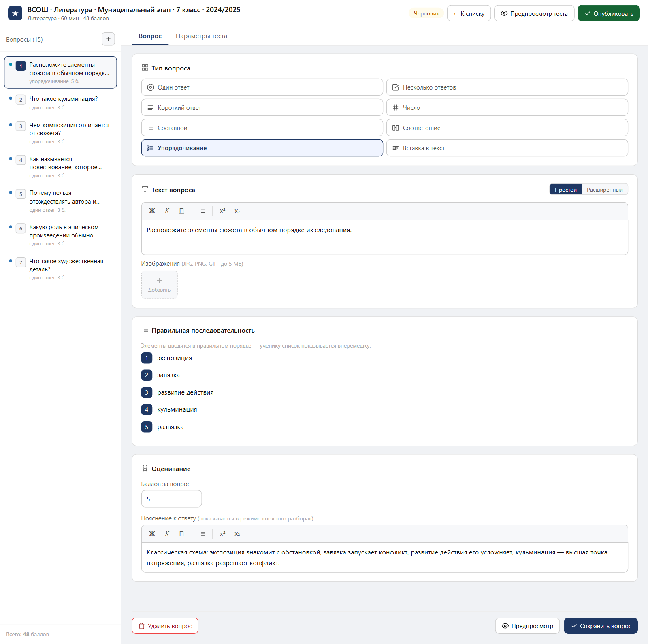
Task: Open the Параметры теста tab
Action: [201, 36]
